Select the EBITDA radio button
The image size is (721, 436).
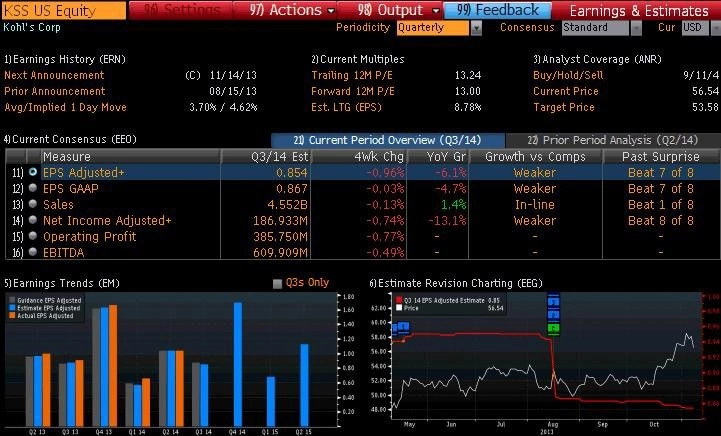[x=33, y=252]
